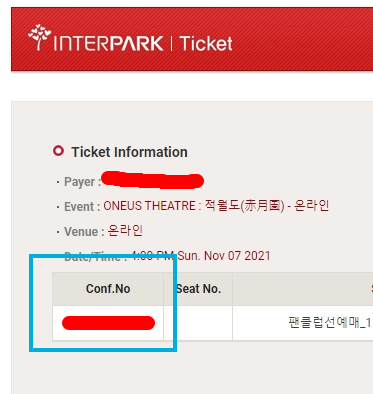Click the Event label
This screenshot has width=373, height=394.
pyautogui.click(x=82, y=207)
